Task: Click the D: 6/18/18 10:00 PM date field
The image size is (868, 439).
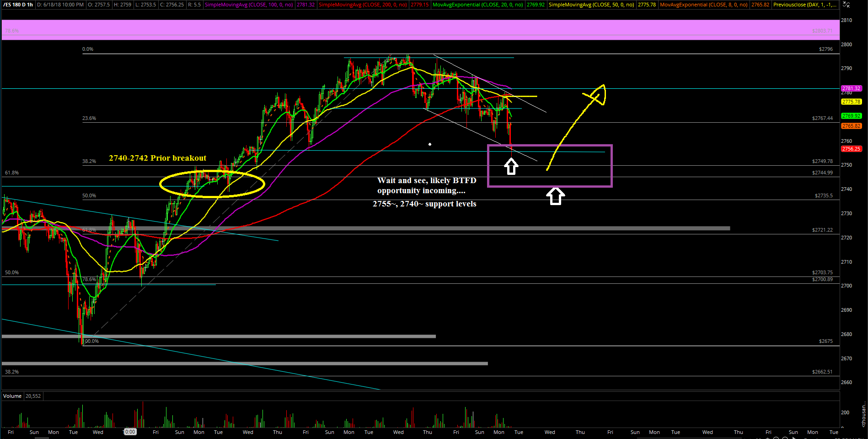Action: point(60,5)
